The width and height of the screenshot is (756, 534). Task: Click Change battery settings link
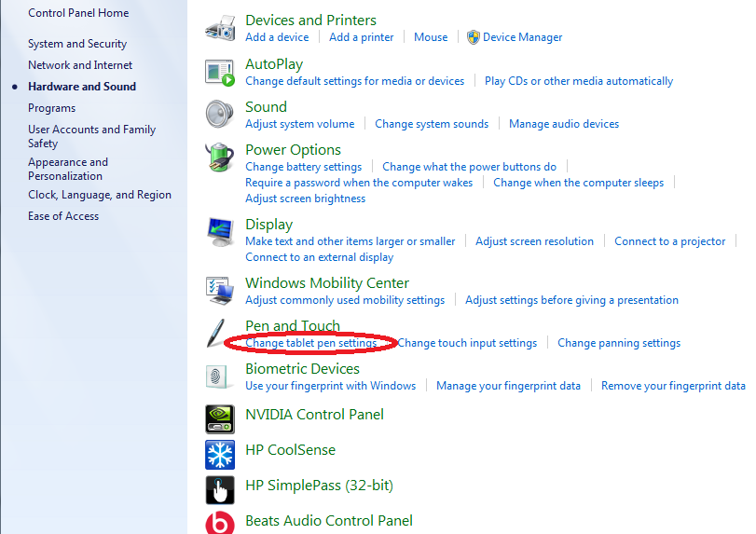pos(303,167)
